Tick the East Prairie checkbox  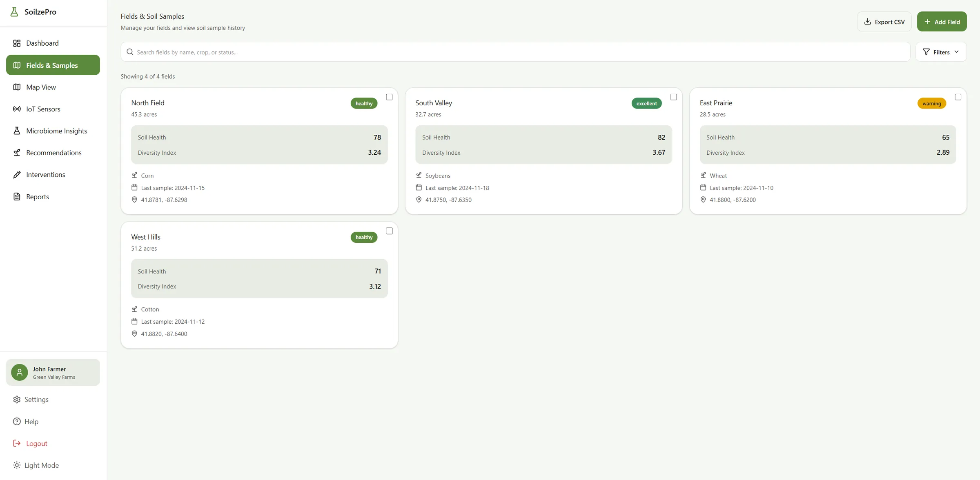tap(958, 97)
